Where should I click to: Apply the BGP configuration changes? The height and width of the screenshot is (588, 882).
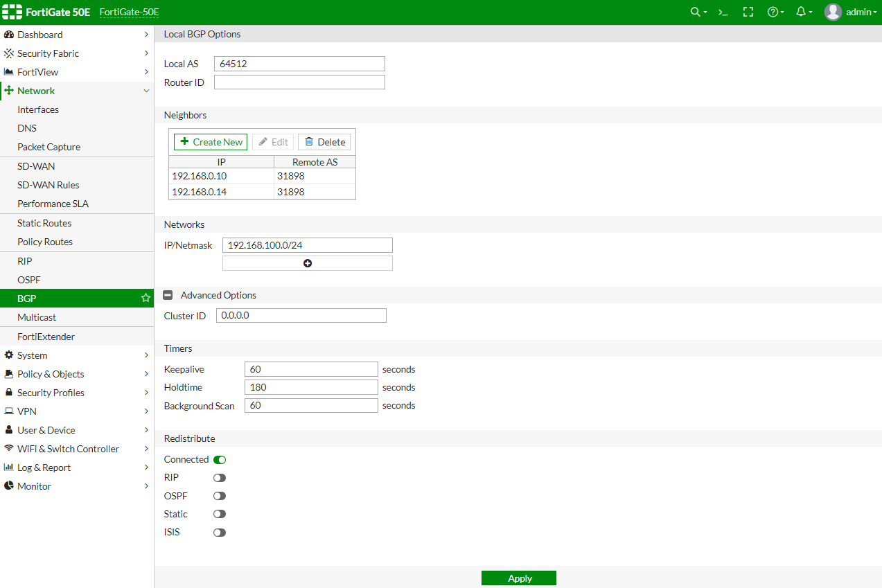point(518,578)
